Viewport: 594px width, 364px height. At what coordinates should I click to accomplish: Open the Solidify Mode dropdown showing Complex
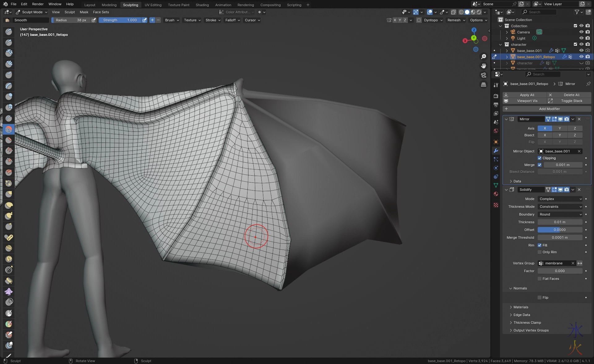click(560, 199)
